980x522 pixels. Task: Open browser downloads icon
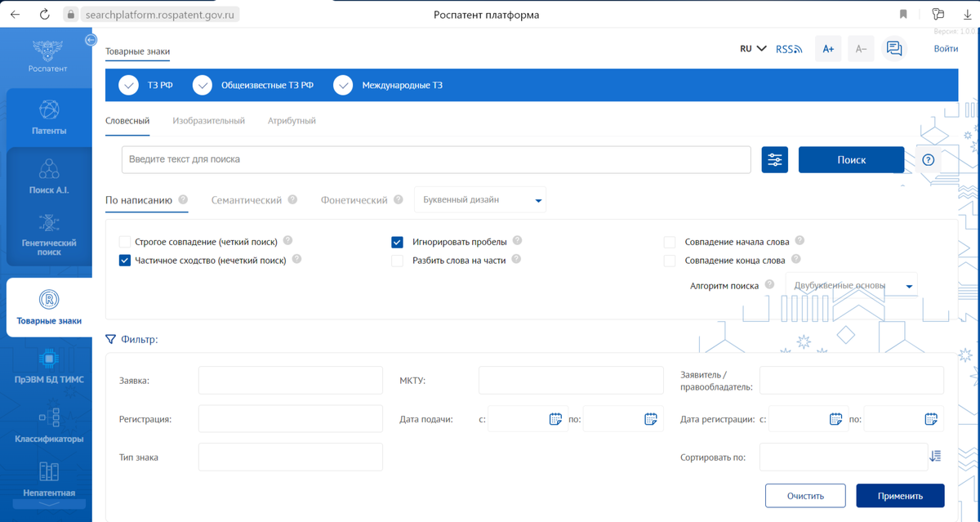967,15
